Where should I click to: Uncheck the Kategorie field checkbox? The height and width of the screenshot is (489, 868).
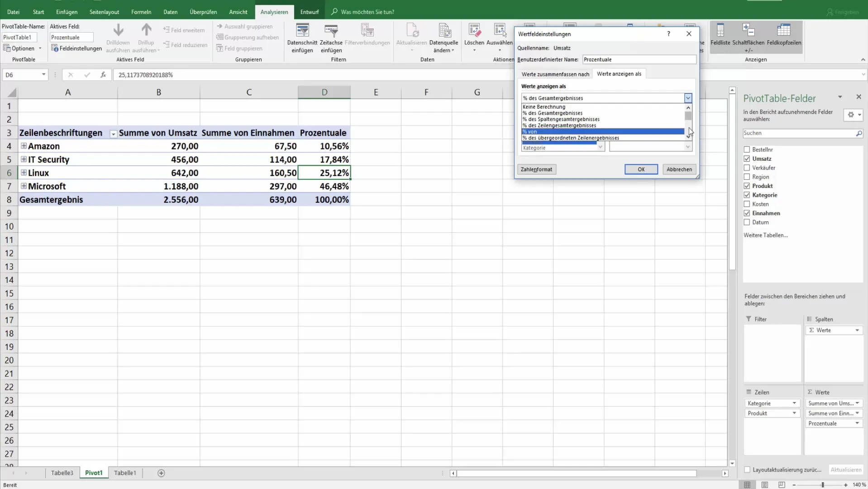[747, 195]
